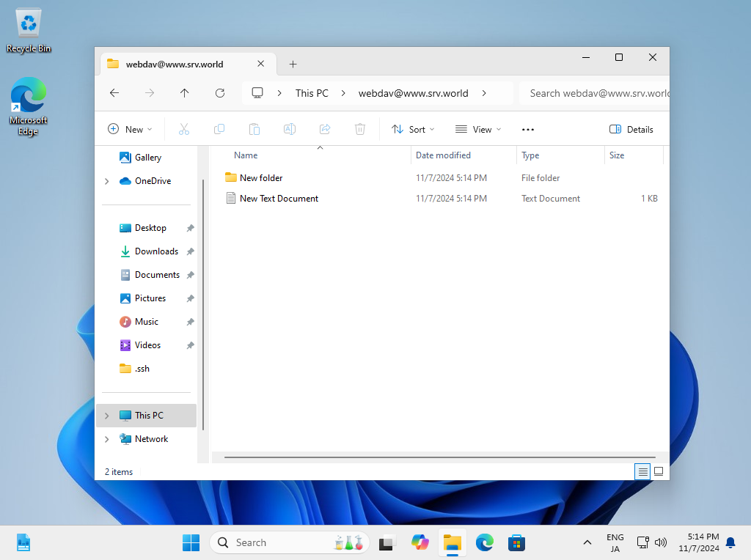The width and height of the screenshot is (751, 560).
Task: Select the Rename icon in toolbar
Action: (x=290, y=129)
